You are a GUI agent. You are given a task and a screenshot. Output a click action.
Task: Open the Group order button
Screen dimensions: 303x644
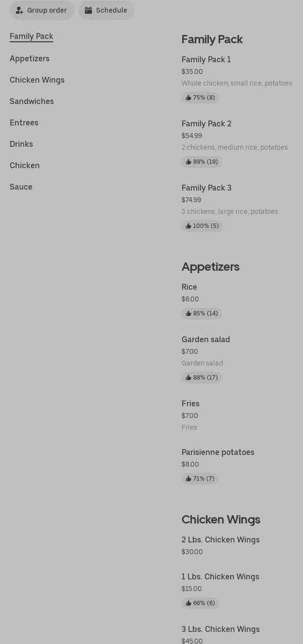[x=42, y=10]
